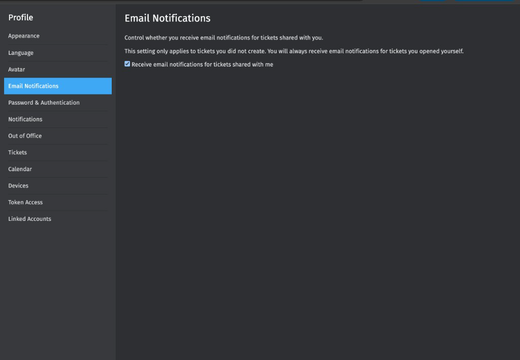The image size is (520, 360).
Task: Select Email Notifications in sidebar
Action: (58, 86)
